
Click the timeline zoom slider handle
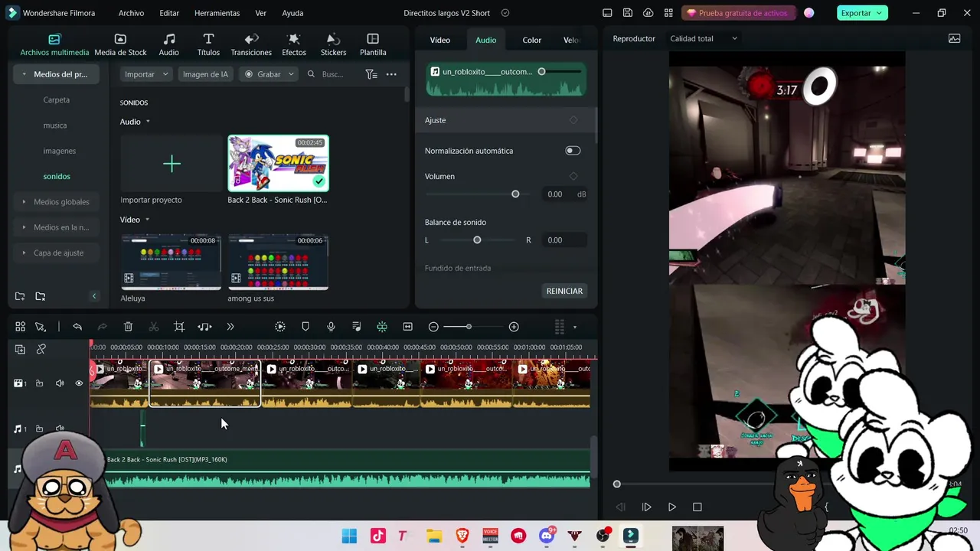[x=469, y=327]
